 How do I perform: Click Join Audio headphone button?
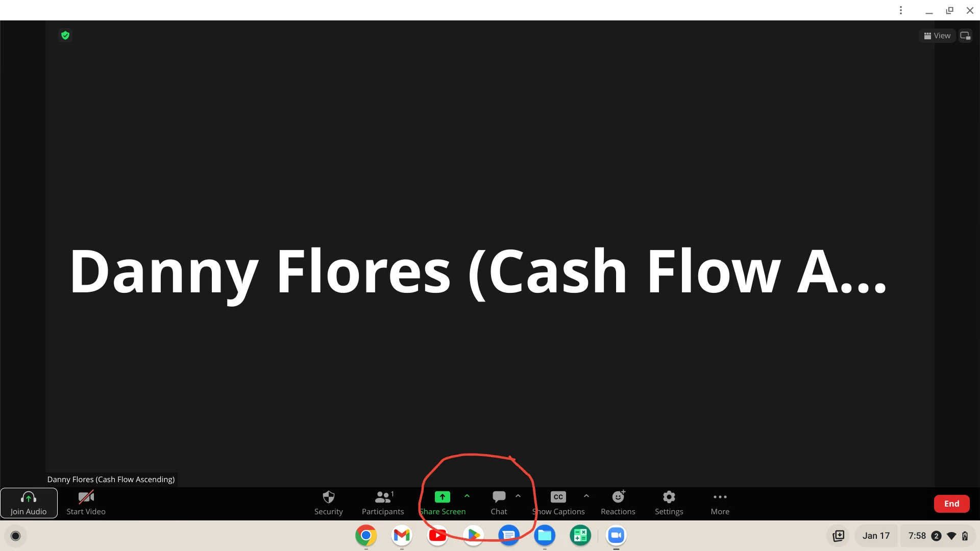(x=29, y=503)
